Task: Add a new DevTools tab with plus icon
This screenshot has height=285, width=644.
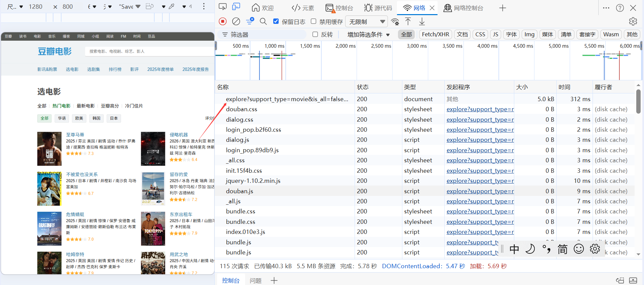Action: point(502,8)
